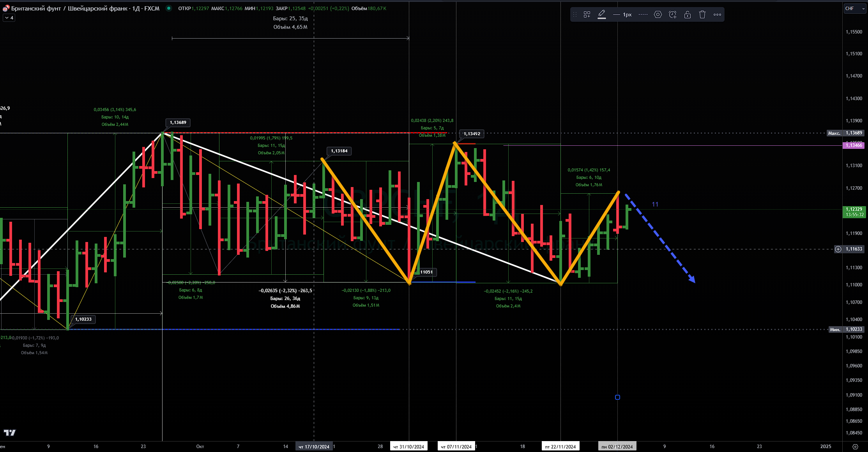The image size is (868, 452).
Task: Select the Макс. 1,13689 price label
Action: coord(845,133)
